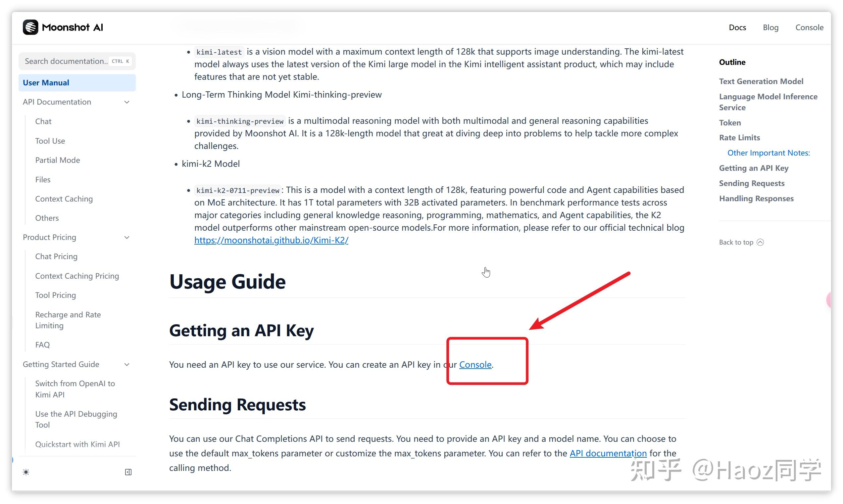This screenshot has height=504, width=843.
Task: Open Console from the top navigation
Action: (x=809, y=27)
